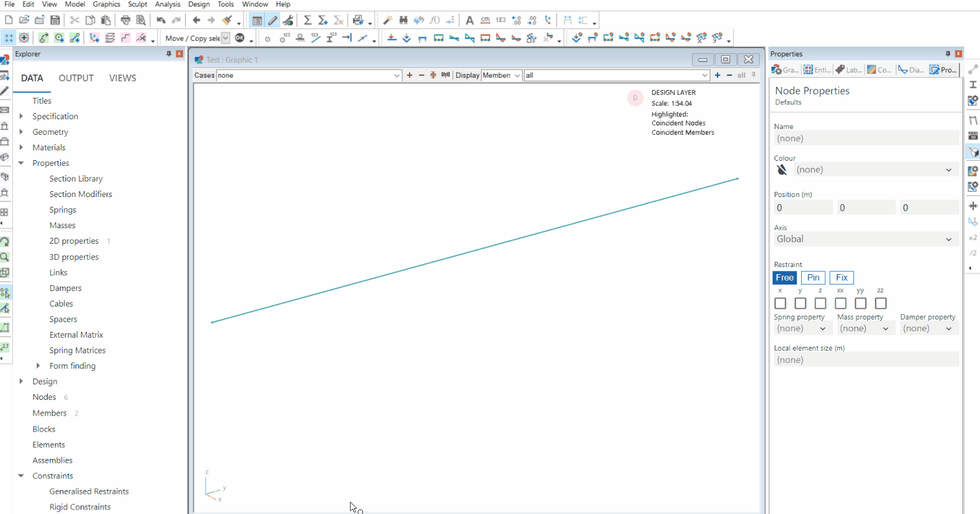Click the Undo arrow icon
This screenshot has width=980, height=514.
(x=161, y=20)
